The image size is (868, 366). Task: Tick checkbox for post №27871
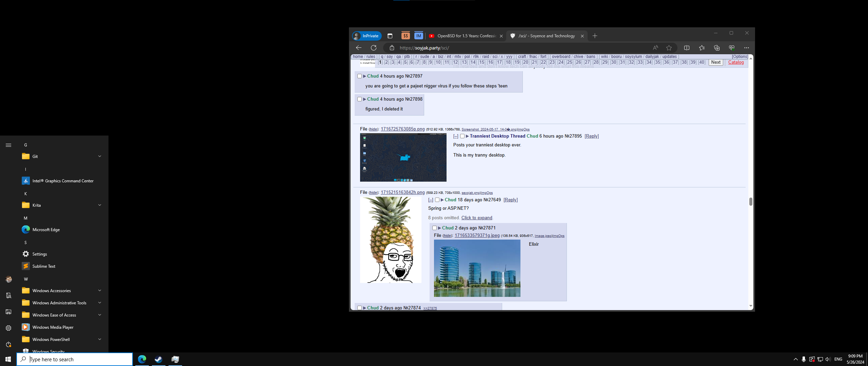point(435,228)
